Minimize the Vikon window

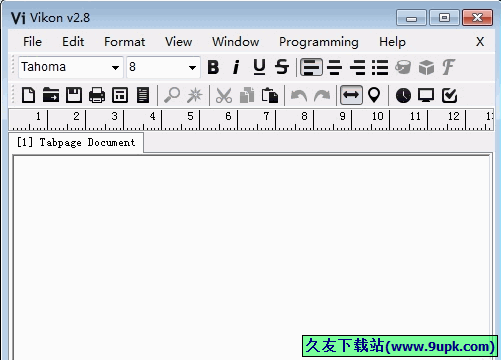coord(411,18)
